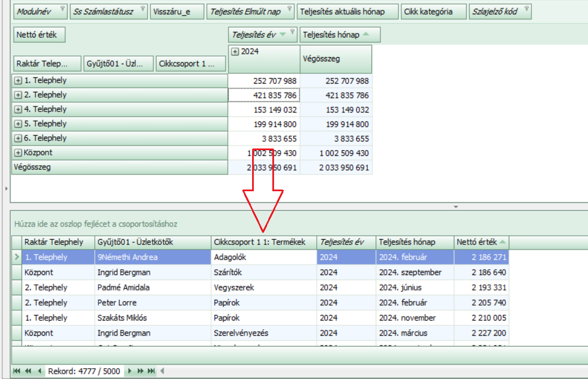Screen dimensions: 588x379
Task: Sort grid by Nettó érték column header
Action: pyautogui.click(x=481, y=242)
